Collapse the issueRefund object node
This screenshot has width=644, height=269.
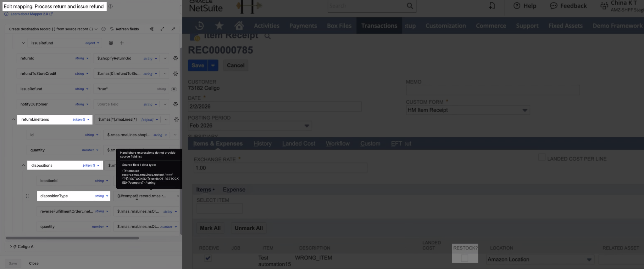point(23,43)
